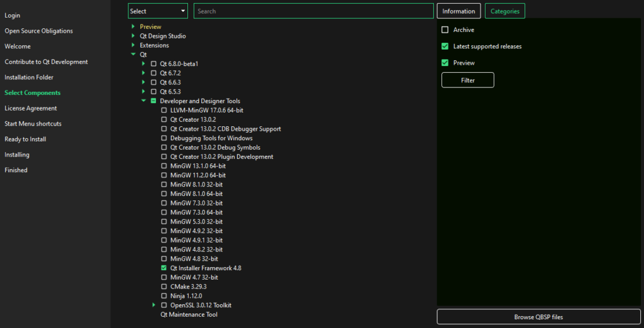Select the Select Components step
The width and height of the screenshot is (644, 328).
(33, 93)
